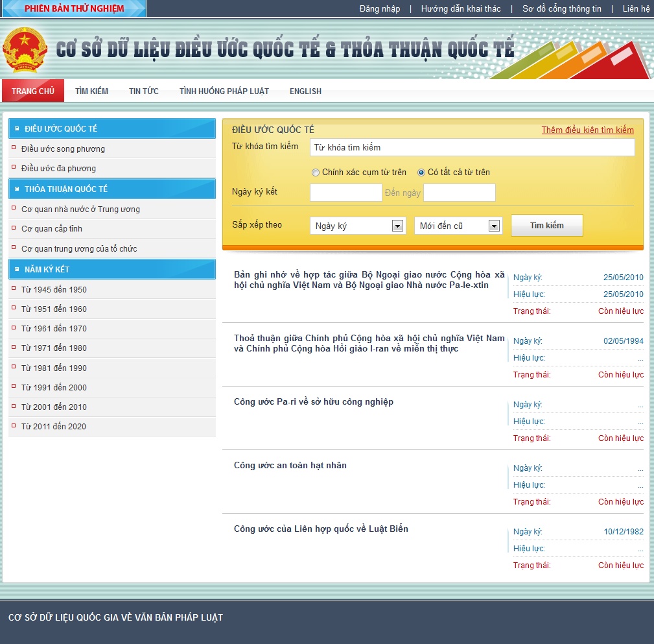
Task: Open 'Công ước an toàn hạt nhân' result
Action: [x=290, y=465]
